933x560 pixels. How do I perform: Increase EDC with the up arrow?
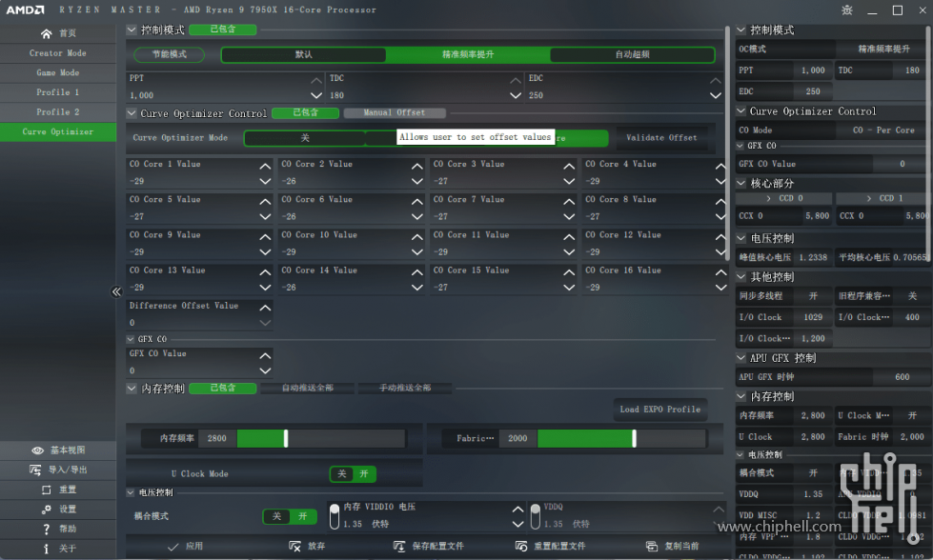click(715, 80)
